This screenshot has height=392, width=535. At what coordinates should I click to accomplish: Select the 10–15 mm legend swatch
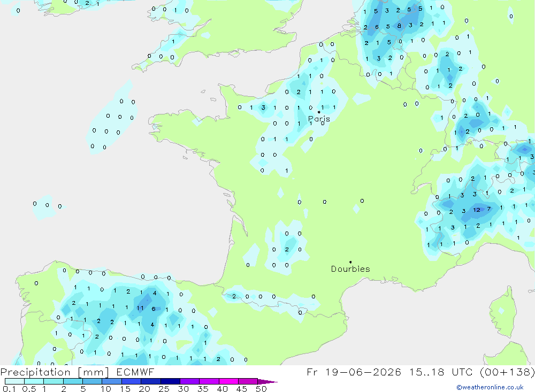(112, 381)
